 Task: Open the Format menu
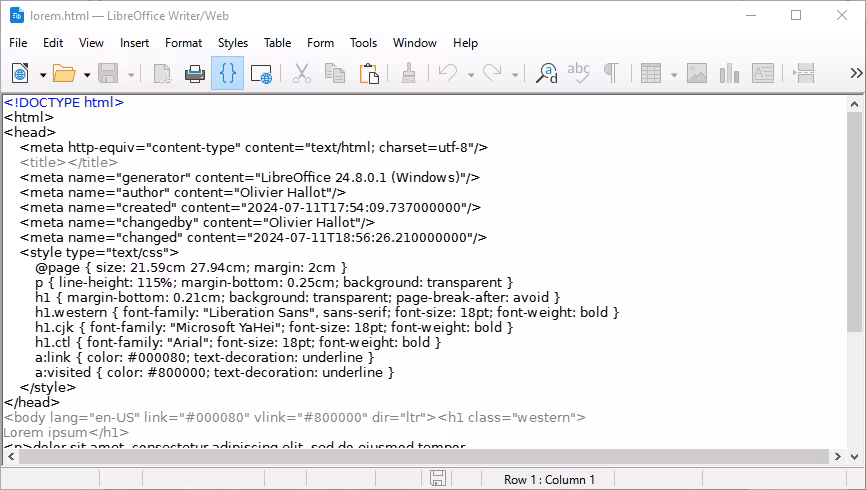[x=183, y=43]
